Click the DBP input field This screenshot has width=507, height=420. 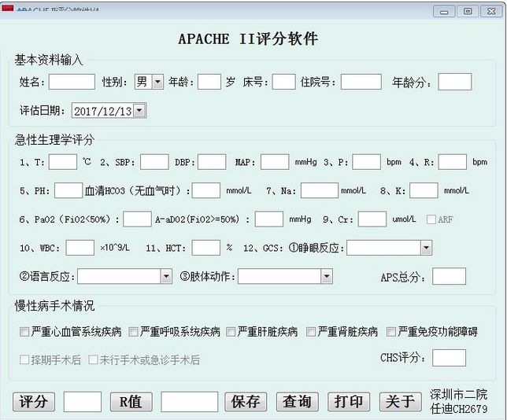tap(212, 162)
